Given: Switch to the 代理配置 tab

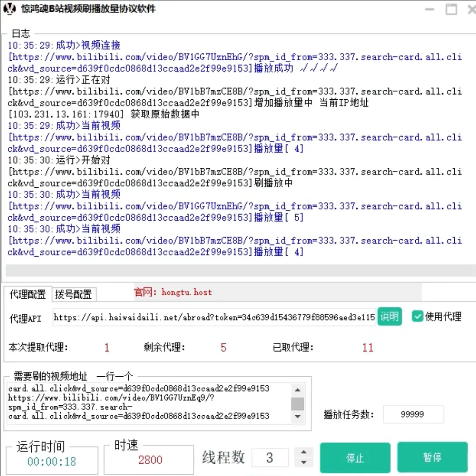Looking at the screenshot, I should [28, 294].
